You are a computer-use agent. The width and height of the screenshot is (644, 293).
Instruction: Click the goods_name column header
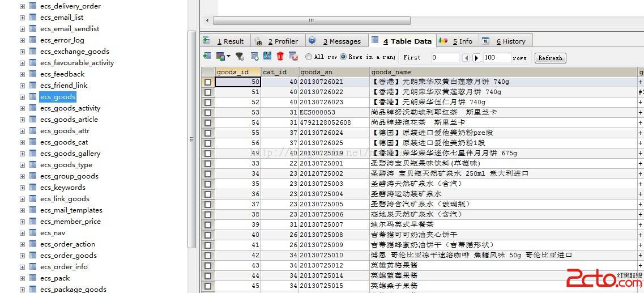pos(504,72)
